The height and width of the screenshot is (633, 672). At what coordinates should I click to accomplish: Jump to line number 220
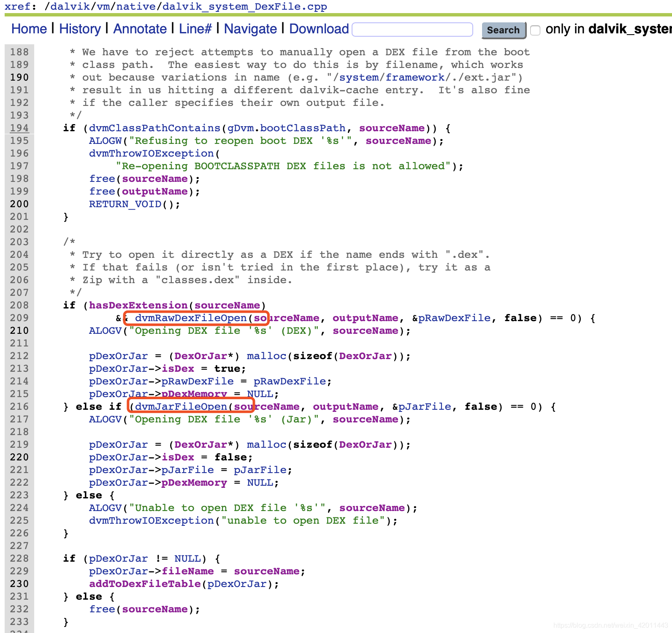click(x=19, y=457)
